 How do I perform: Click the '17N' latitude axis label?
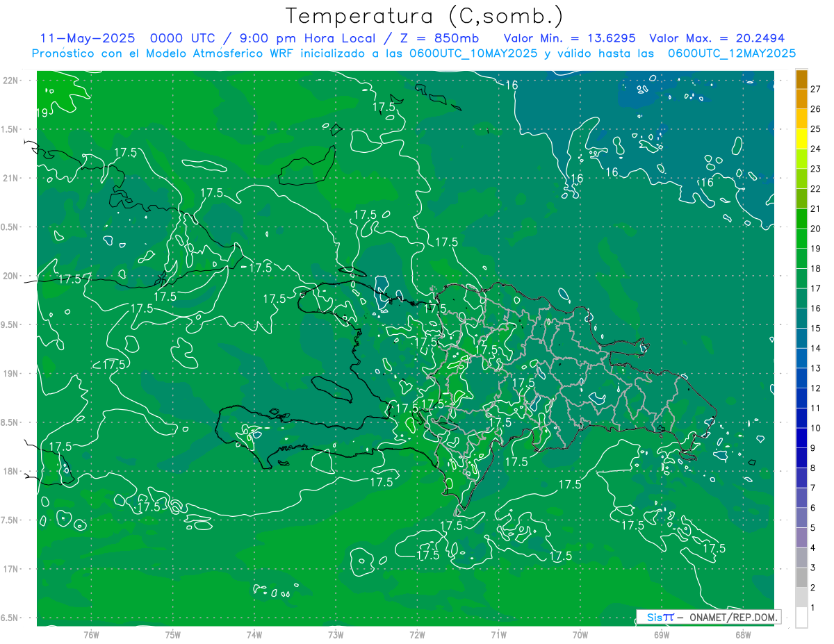10,569
